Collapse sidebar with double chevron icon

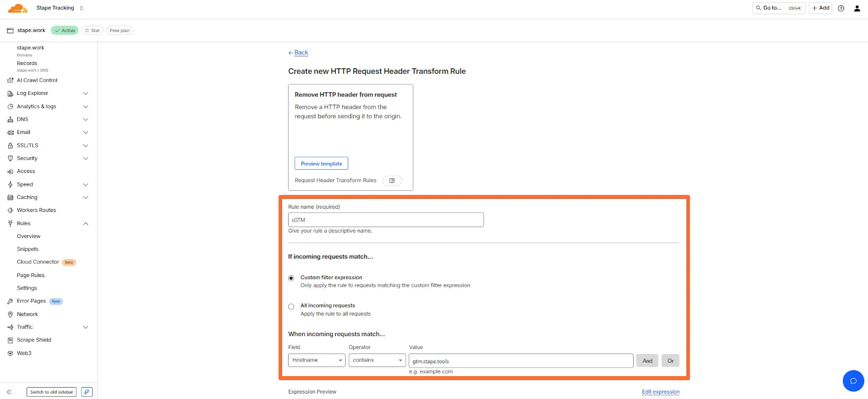tap(9, 392)
